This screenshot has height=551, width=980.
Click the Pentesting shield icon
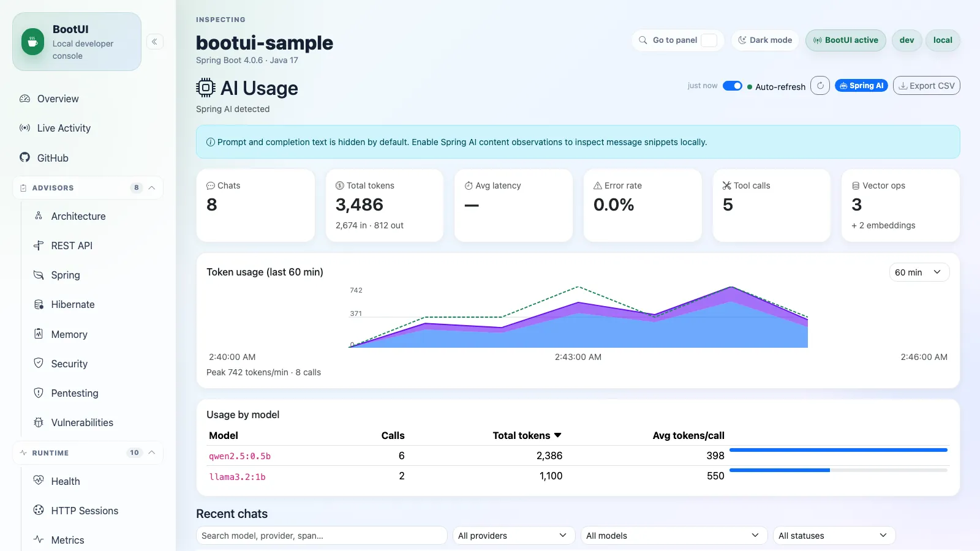[39, 392]
